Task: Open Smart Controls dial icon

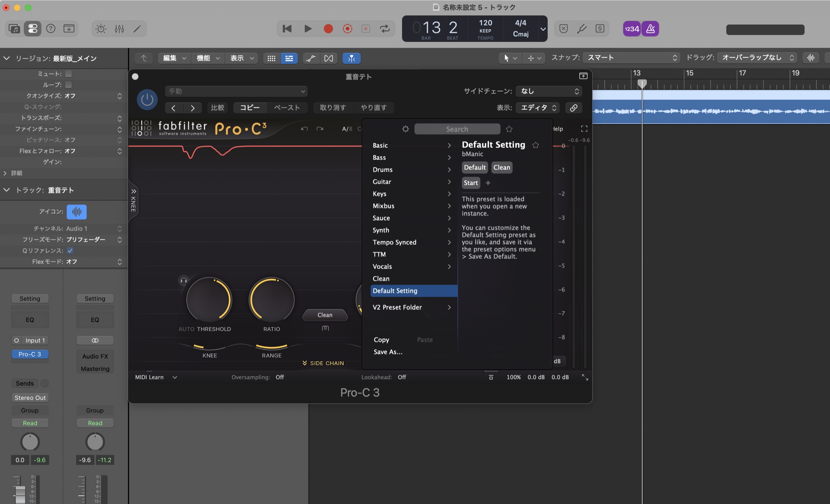Action: tap(101, 29)
